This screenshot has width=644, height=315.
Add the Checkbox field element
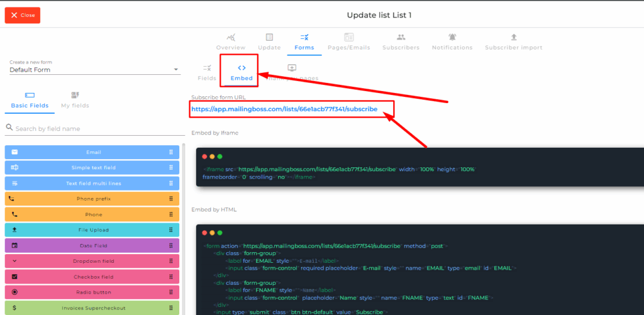92,277
